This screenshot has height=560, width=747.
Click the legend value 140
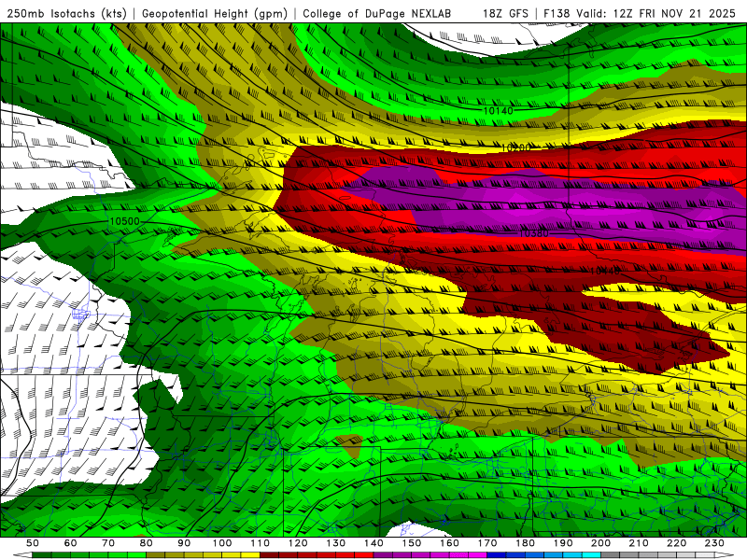[x=373, y=543]
